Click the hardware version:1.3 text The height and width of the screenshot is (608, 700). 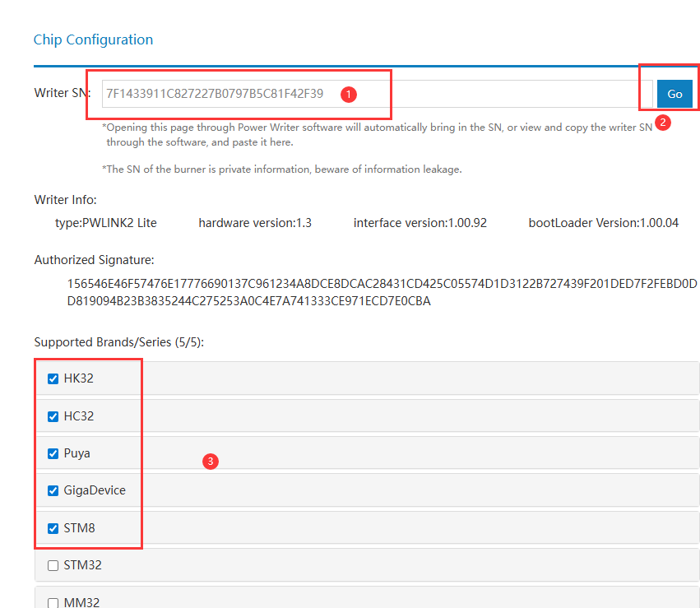(255, 223)
